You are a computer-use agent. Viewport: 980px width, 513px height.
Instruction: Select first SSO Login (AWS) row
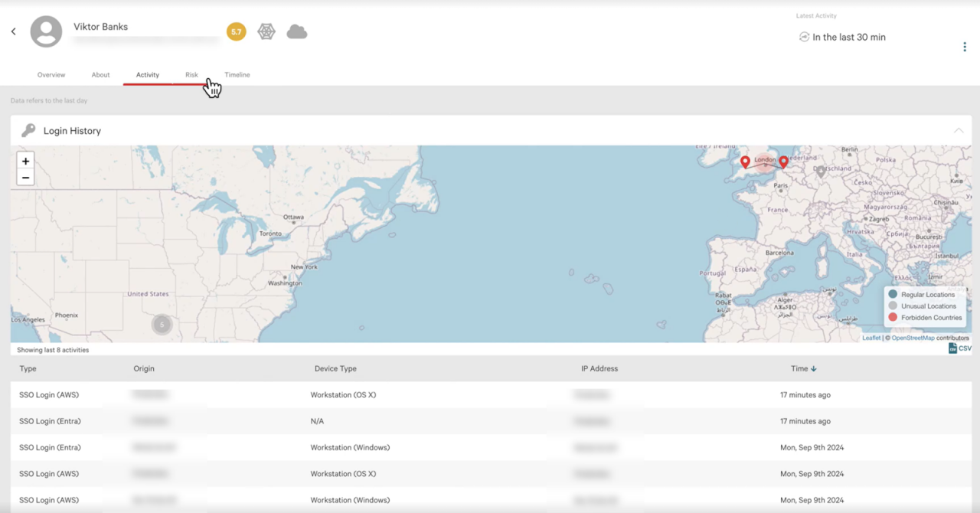pyautogui.click(x=491, y=395)
